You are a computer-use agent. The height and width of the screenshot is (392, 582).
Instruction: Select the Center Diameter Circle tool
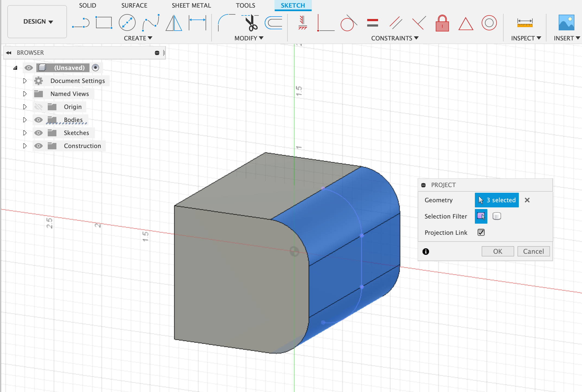coord(127,23)
